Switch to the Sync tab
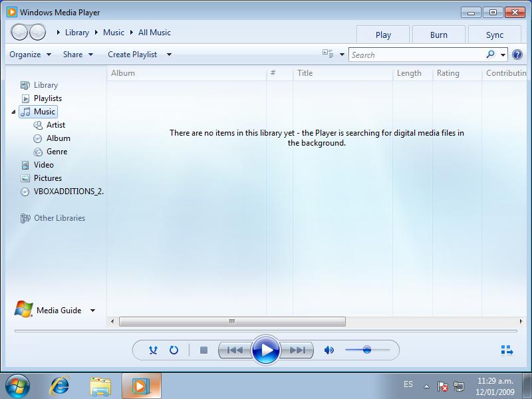 (x=495, y=35)
